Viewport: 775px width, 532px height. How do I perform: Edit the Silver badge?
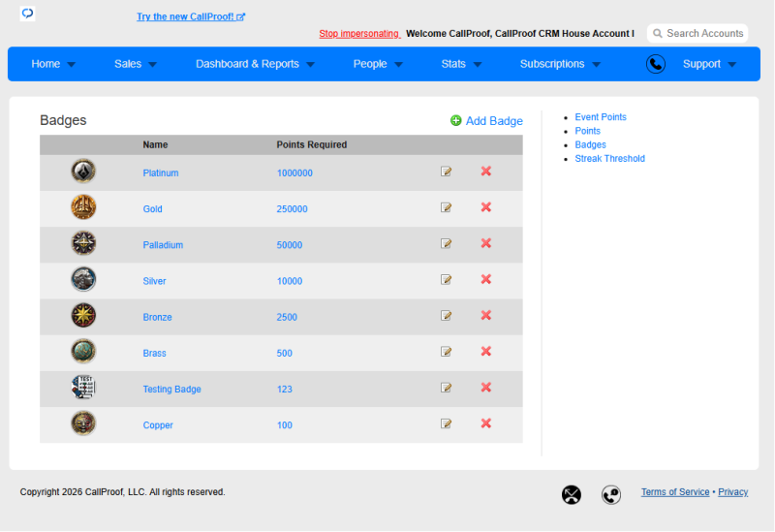(x=446, y=280)
